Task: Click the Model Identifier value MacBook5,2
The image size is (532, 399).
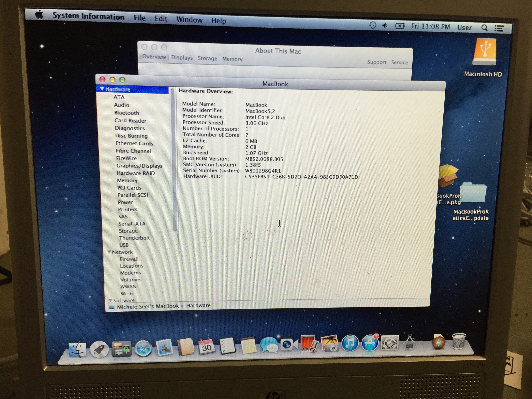Action: (260, 111)
